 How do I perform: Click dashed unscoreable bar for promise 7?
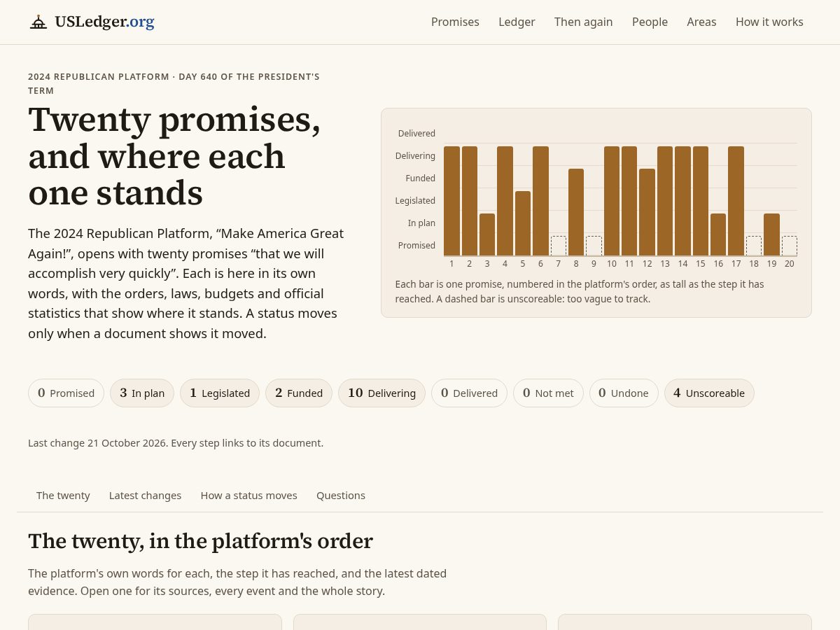[559, 246]
